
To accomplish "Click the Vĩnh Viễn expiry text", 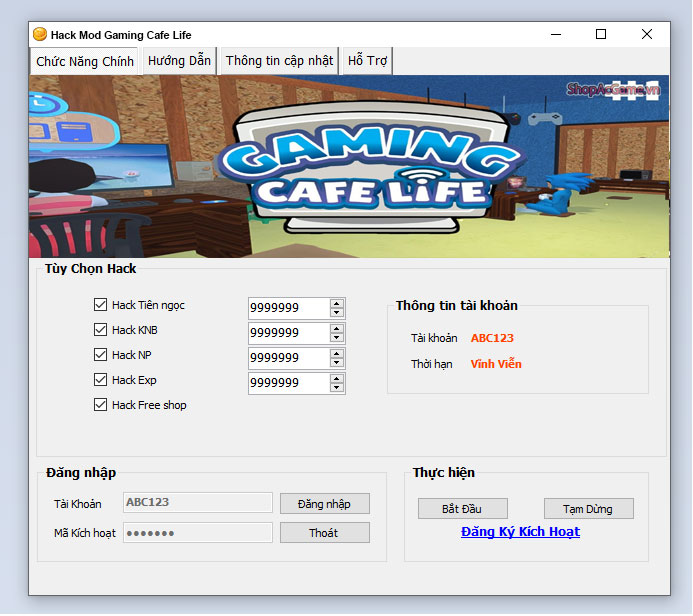I will (x=496, y=364).
